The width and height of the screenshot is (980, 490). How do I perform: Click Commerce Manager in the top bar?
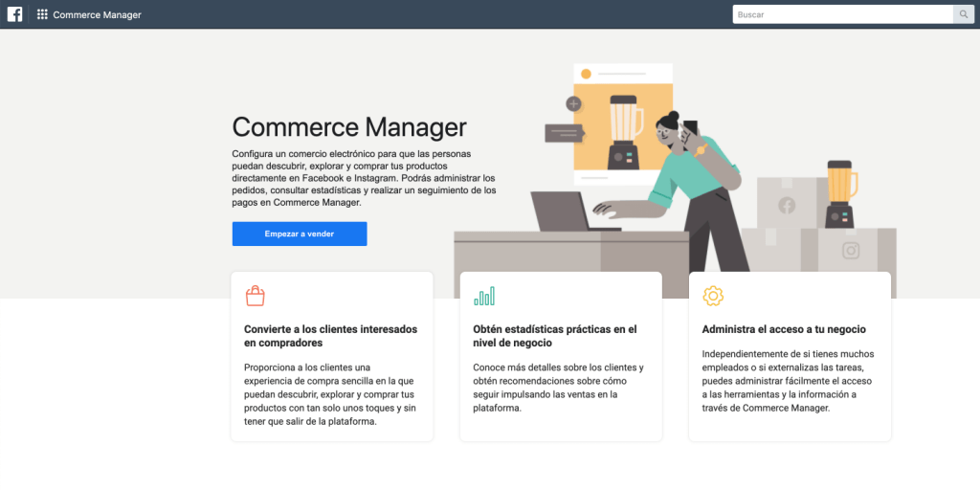coord(97,15)
